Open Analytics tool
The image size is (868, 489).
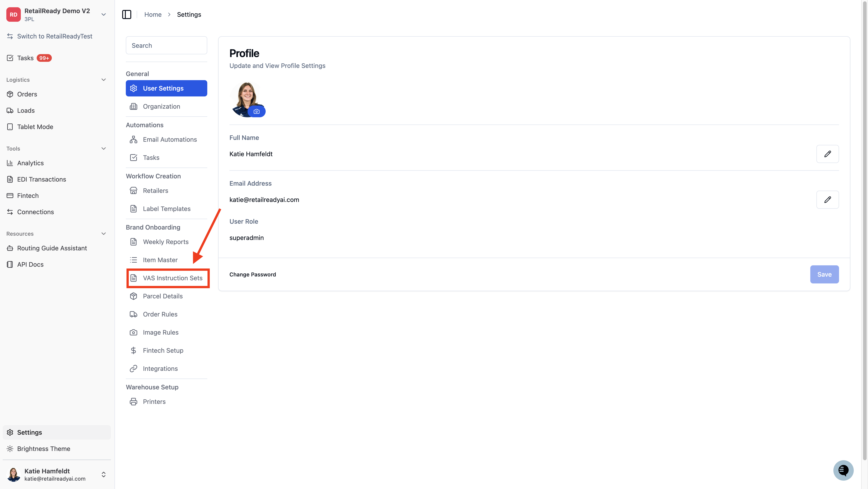click(30, 163)
